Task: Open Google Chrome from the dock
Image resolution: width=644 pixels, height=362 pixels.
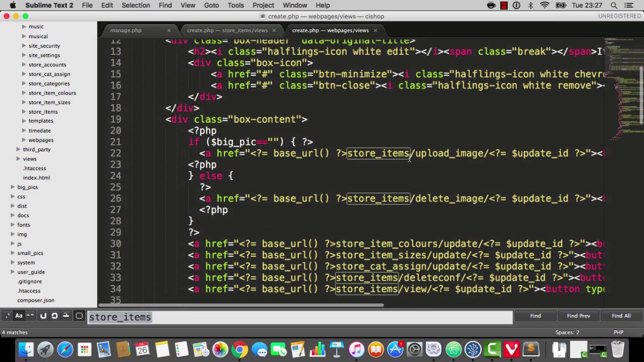Action: click(239, 349)
